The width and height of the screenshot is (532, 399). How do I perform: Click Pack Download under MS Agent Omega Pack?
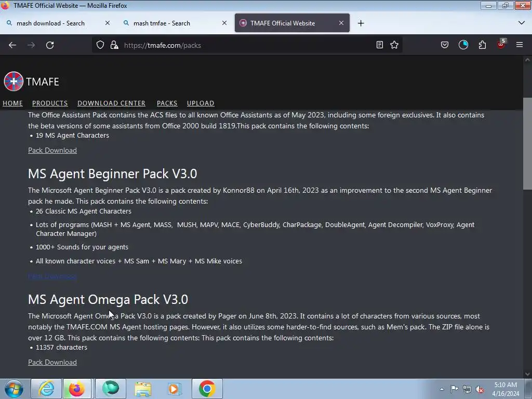[x=52, y=362]
